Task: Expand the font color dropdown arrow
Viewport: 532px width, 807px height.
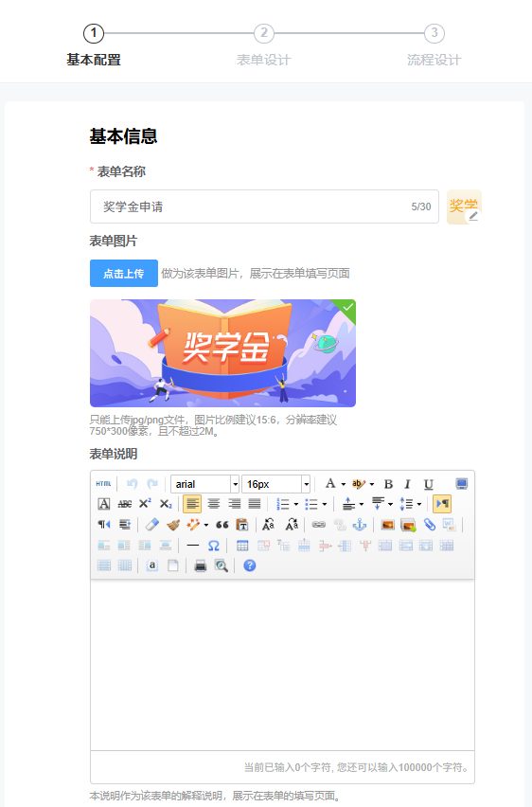Action: click(x=344, y=484)
